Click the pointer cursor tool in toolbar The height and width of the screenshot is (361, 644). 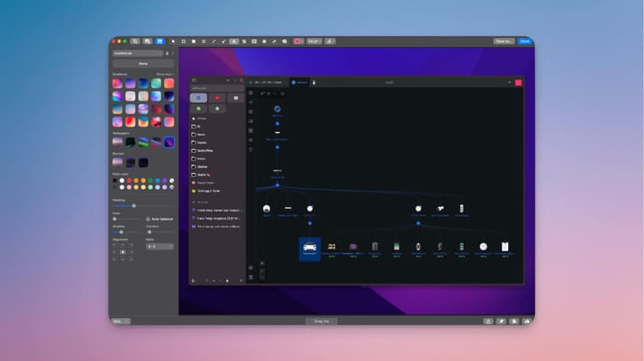(x=173, y=41)
